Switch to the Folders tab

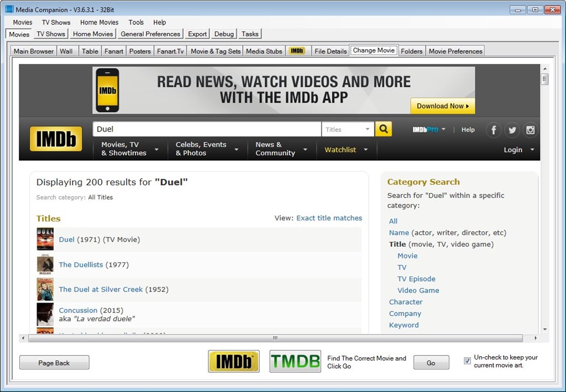point(411,51)
